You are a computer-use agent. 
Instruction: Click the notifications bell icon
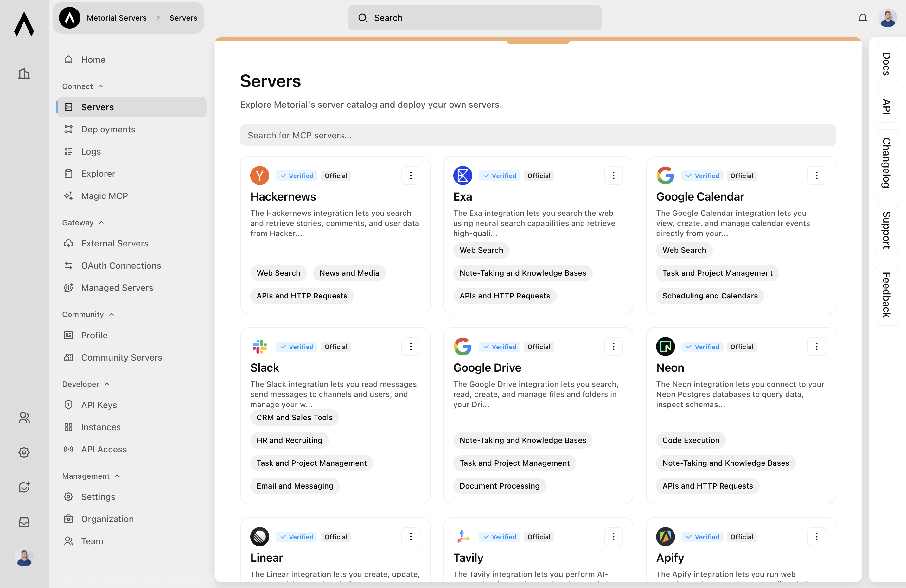(863, 18)
